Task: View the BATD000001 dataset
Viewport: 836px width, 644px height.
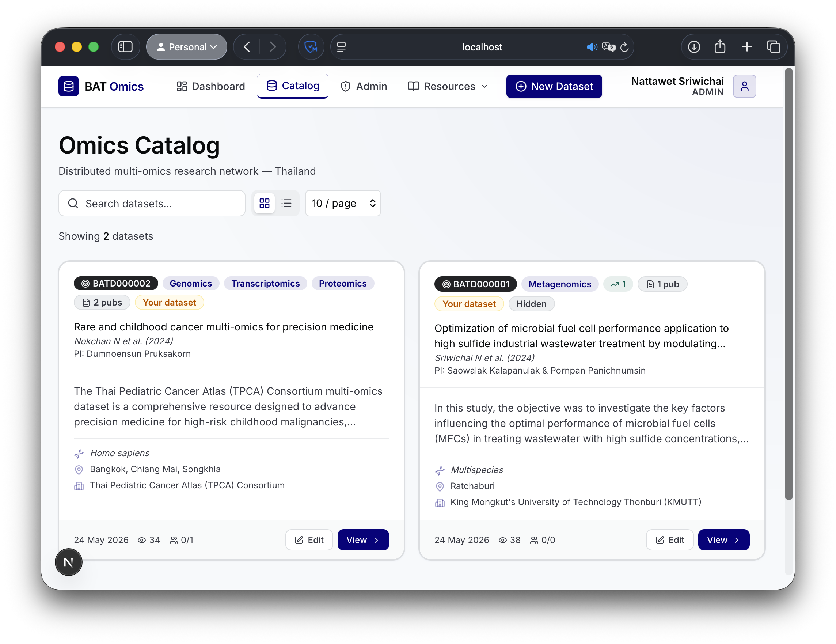Action: tap(724, 540)
